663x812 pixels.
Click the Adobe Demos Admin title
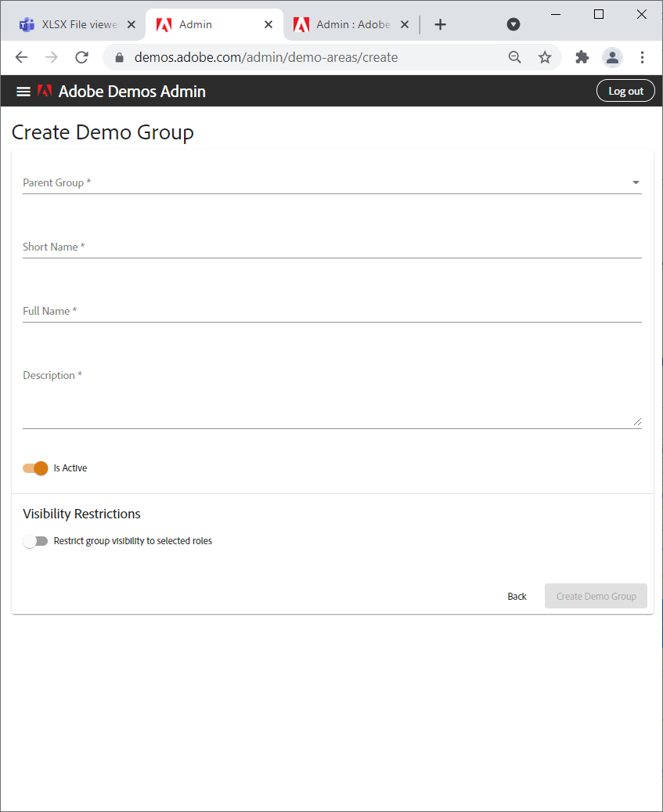[x=132, y=91]
